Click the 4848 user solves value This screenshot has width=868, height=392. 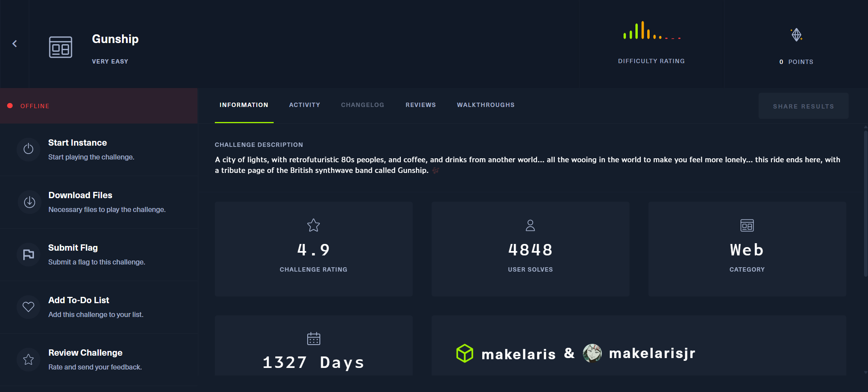(530, 250)
